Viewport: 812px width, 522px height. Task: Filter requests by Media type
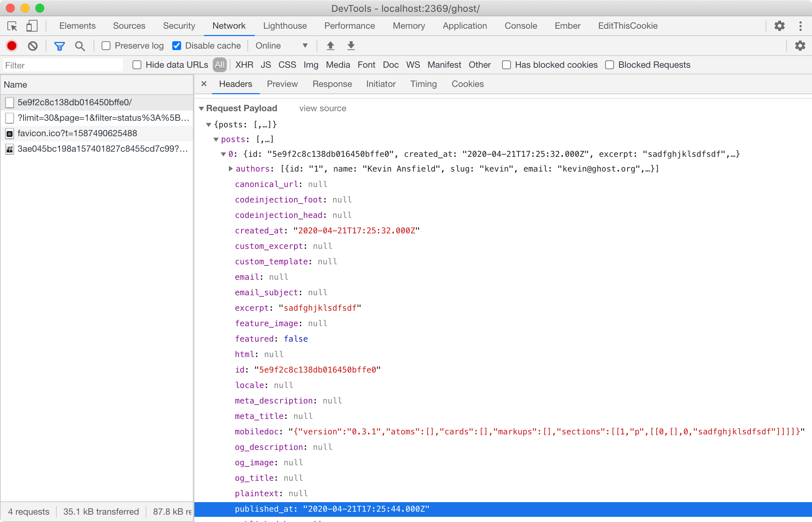coord(338,65)
